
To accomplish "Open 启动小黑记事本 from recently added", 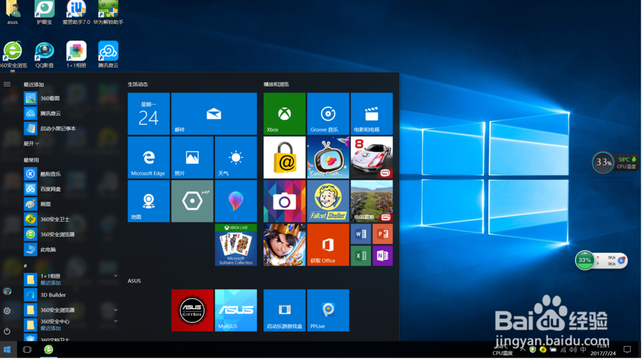I will click(72, 129).
